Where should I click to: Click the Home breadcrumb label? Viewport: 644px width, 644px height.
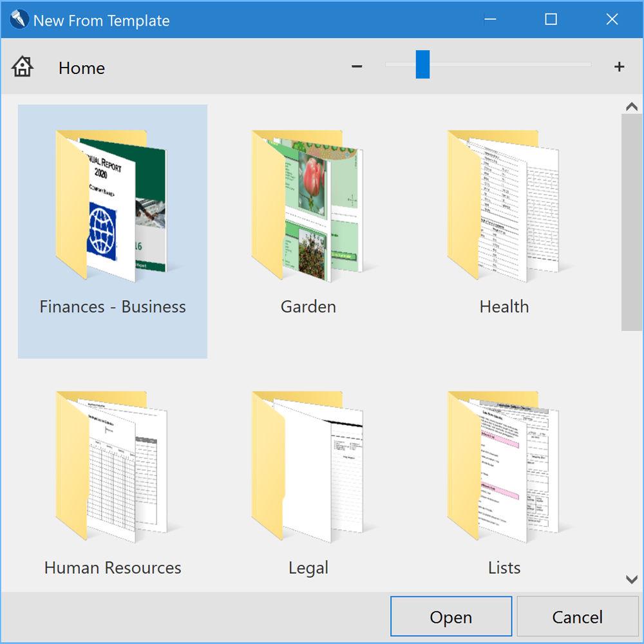[82, 68]
